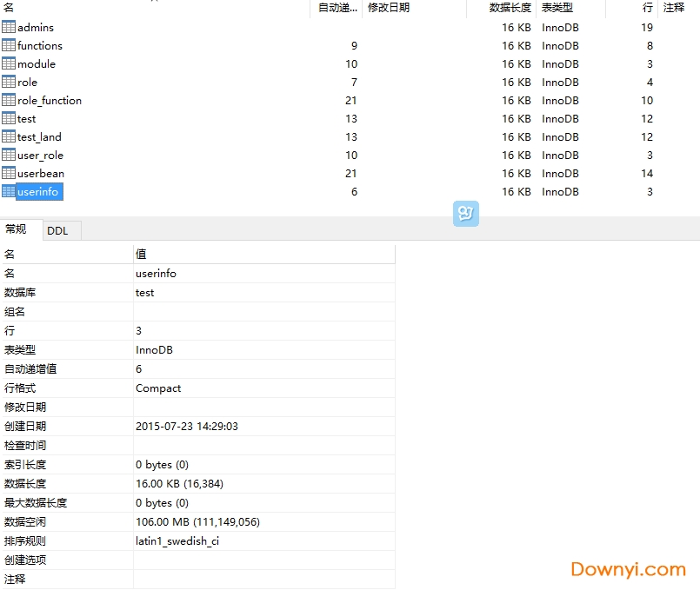Open the Downyi.com link
Image resolution: width=700 pixels, height=590 pixels.
coord(628,569)
